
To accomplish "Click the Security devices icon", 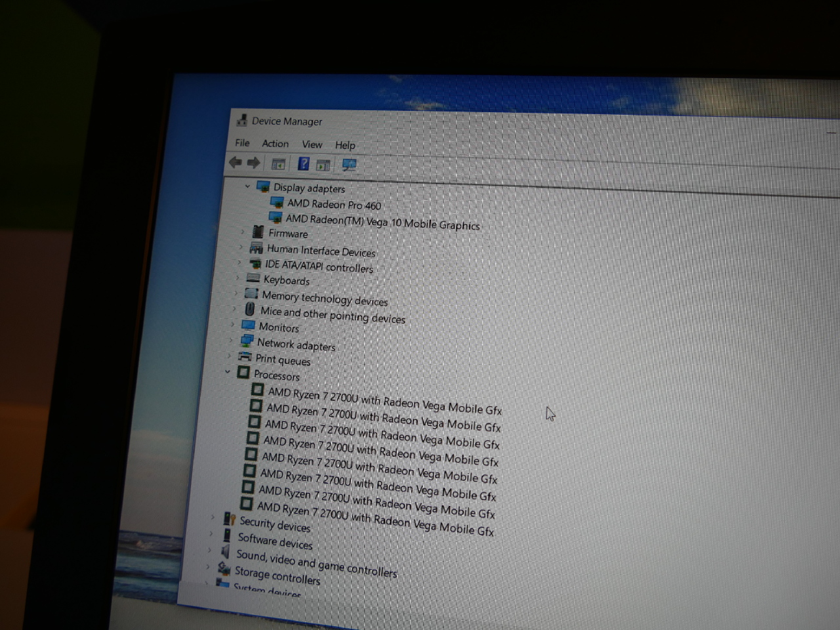I will click(x=229, y=519).
